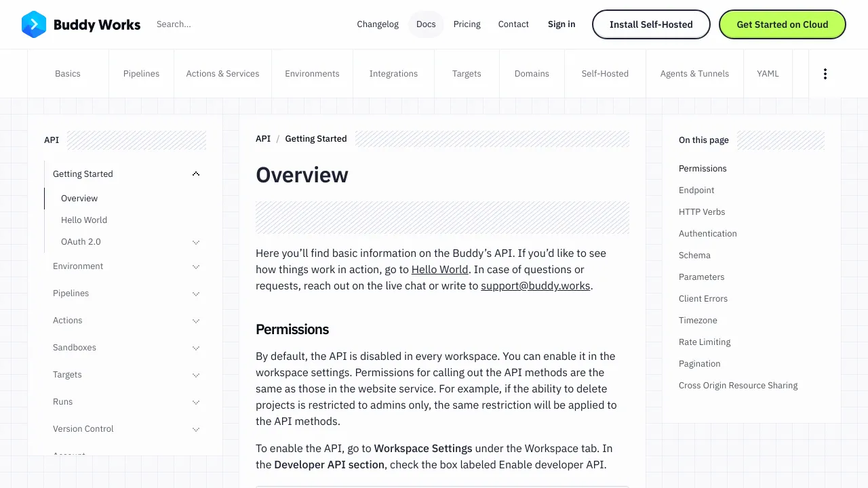Open the Integrations docs tab
Viewport: 868px width, 488px height.
[393, 73]
